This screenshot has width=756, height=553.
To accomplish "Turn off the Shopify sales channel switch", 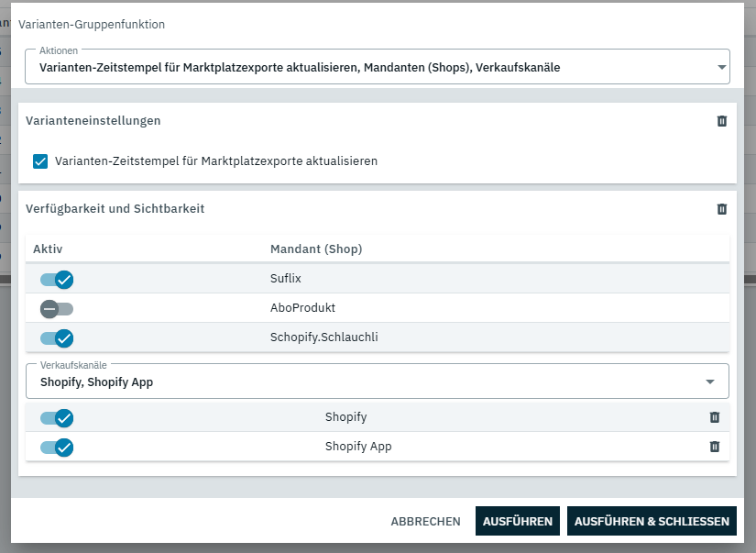I will [x=57, y=418].
